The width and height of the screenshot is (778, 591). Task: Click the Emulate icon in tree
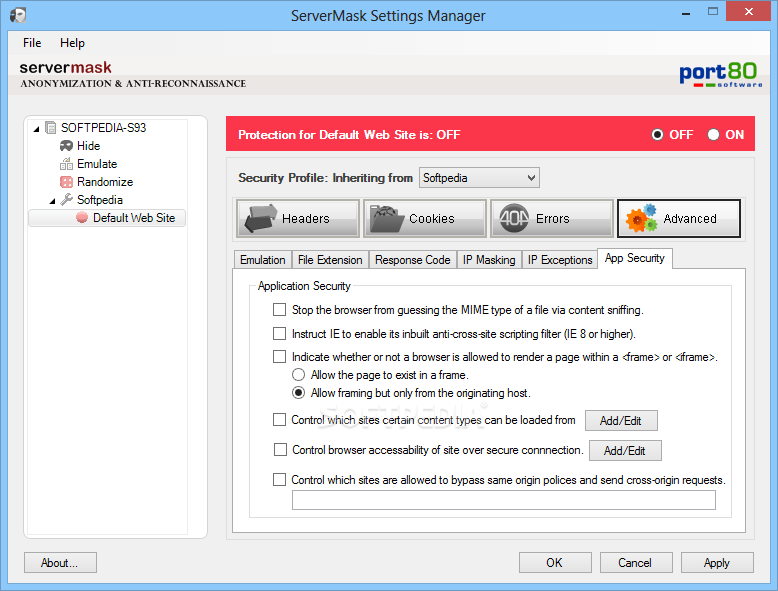pyautogui.click(x=66, y=164)
